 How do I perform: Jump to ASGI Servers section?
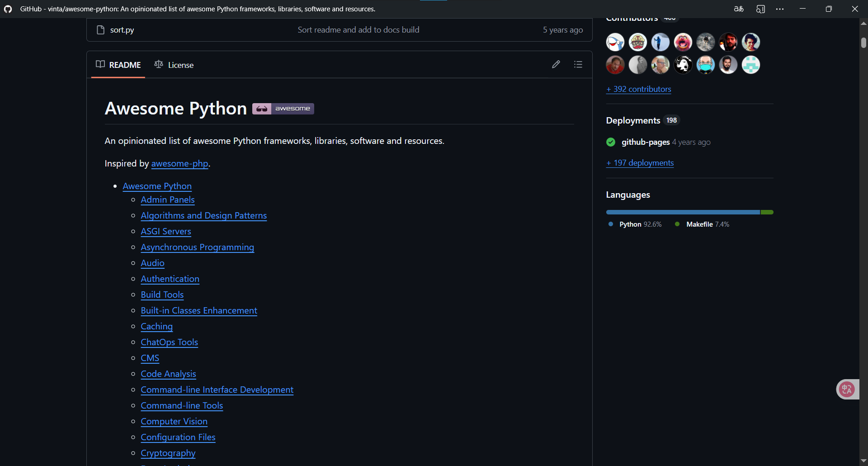click(166, 231)
